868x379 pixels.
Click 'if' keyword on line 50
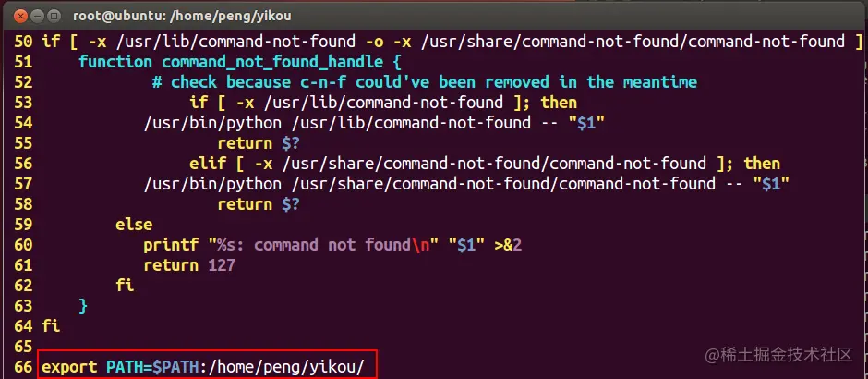[51, 41]
